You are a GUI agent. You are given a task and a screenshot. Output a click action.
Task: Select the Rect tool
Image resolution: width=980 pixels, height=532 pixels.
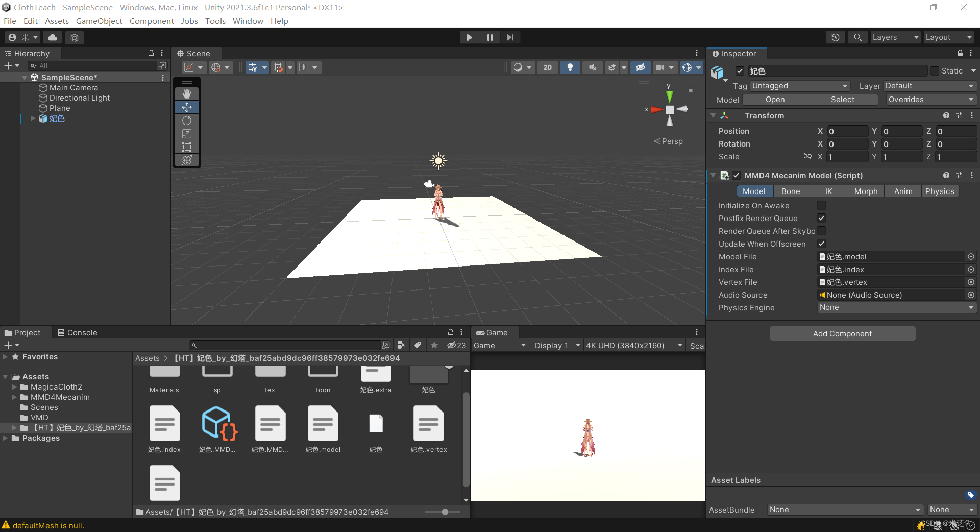coord(187,147)
